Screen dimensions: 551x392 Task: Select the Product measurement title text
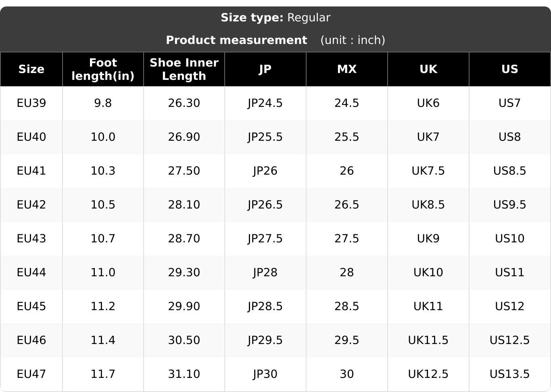pos(236,40)
